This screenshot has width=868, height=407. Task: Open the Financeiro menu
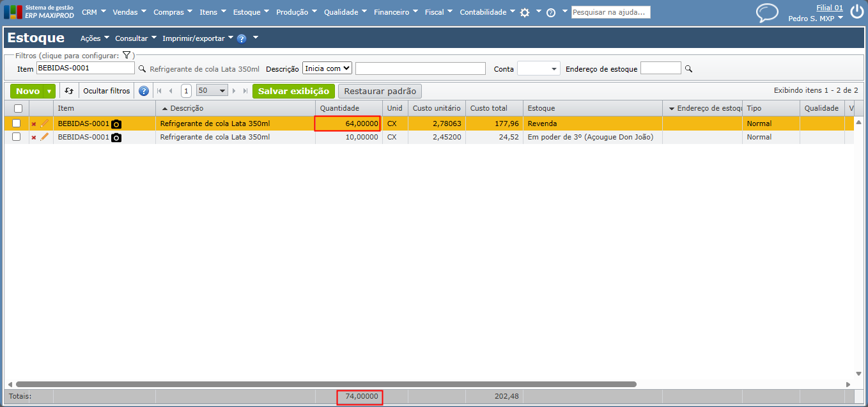[x=396, y=12]
